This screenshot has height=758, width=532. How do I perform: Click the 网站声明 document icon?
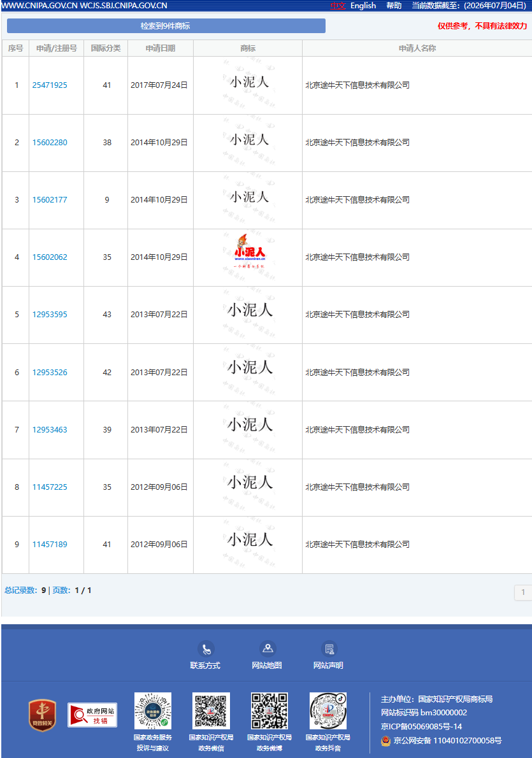pos(329,648)
